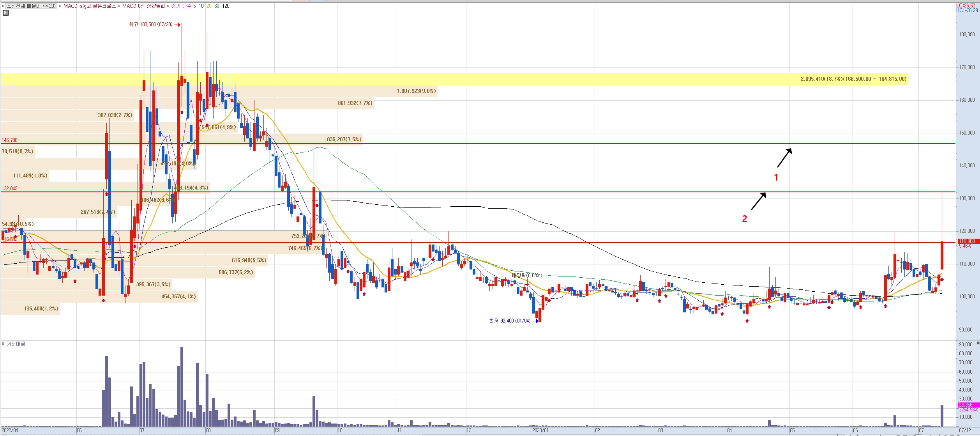Select the 132,042 red horizontal line label
Viewport: 980px width, 436px height.
(10, 188)
